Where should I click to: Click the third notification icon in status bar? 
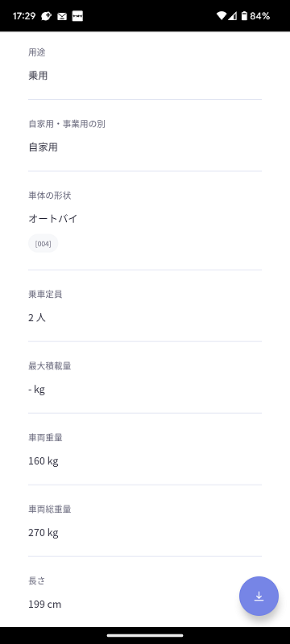pyautogui.click(x=77, y=16)
